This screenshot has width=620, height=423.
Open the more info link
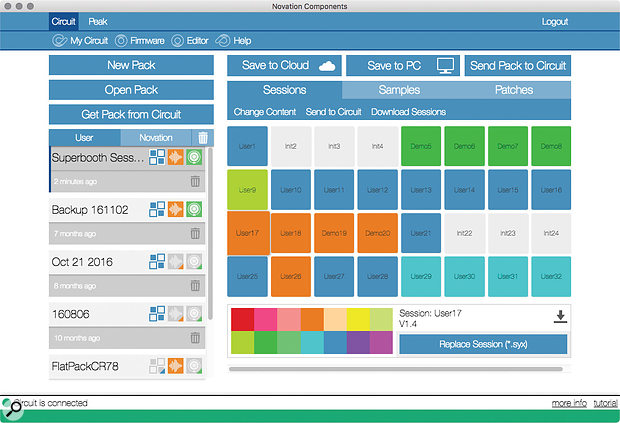[x=569, y=403]
